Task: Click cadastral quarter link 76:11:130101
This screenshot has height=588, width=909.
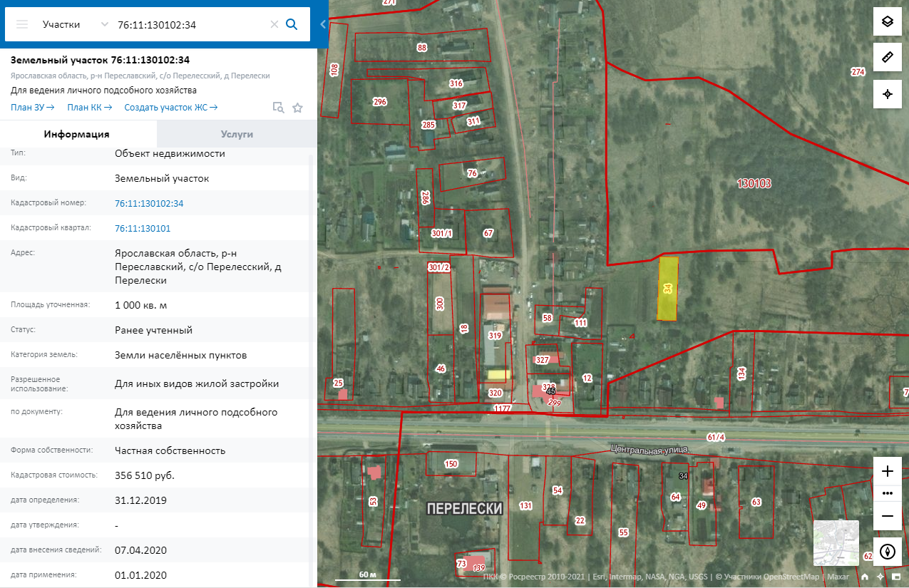Action: click(143, 228)
